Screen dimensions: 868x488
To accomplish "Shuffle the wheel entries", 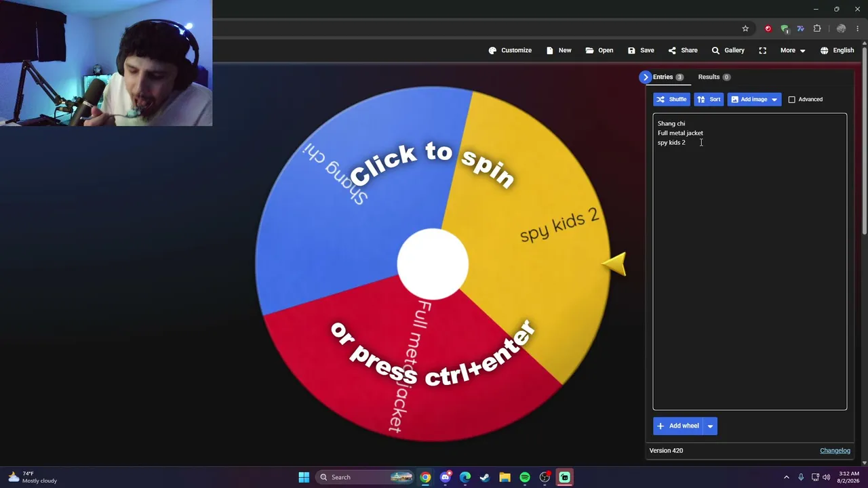I will 671,100.
